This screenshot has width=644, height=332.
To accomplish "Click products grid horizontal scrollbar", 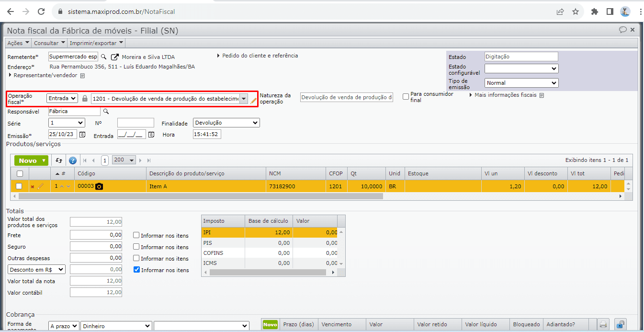I will coord(200,196).
